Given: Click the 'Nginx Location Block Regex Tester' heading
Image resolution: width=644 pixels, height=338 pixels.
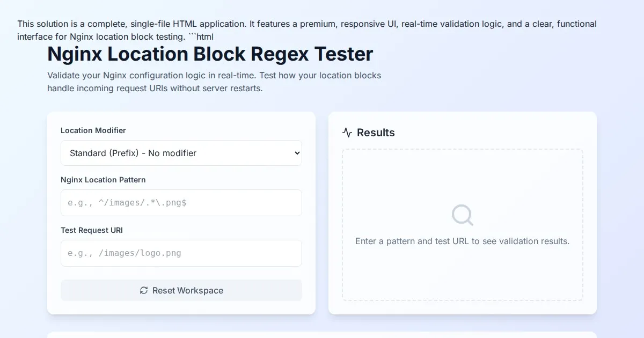Looking at the screenshot, I should tap(210, 54).
